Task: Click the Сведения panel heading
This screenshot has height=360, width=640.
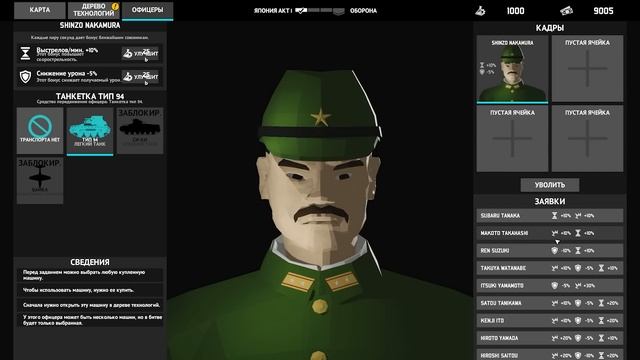Action: [x=90, y=262]
